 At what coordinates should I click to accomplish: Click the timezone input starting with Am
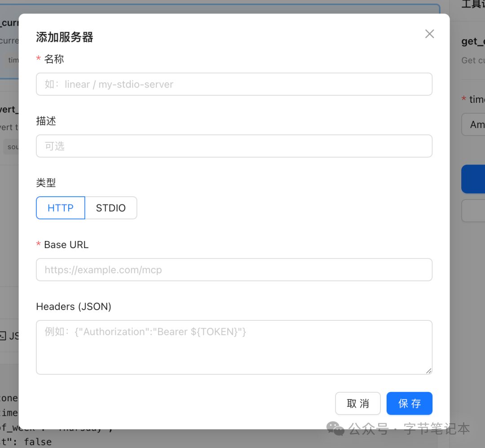pyautogui.click(x=477, y=124)
